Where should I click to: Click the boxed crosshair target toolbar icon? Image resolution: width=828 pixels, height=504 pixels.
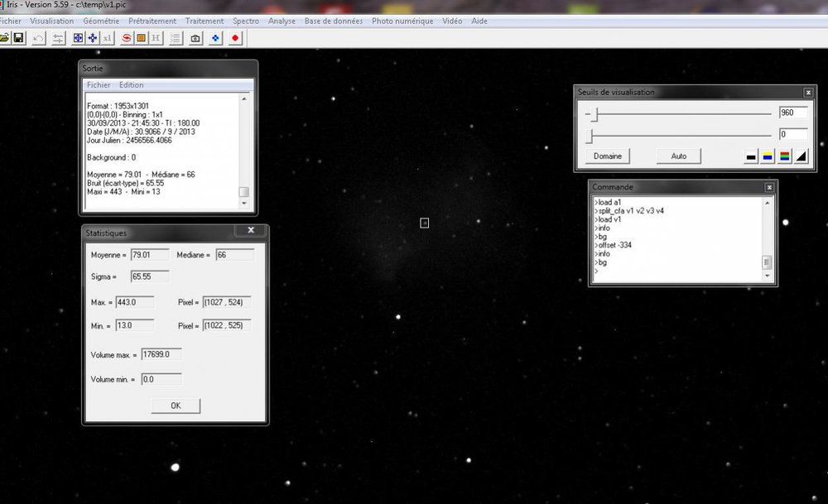(78, 38)
